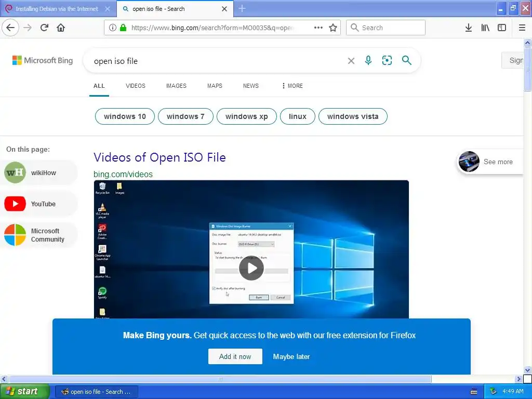Click the Microsoft Community label
The height and width of the screenshot is (399, 532).
[x=47, y=235]
